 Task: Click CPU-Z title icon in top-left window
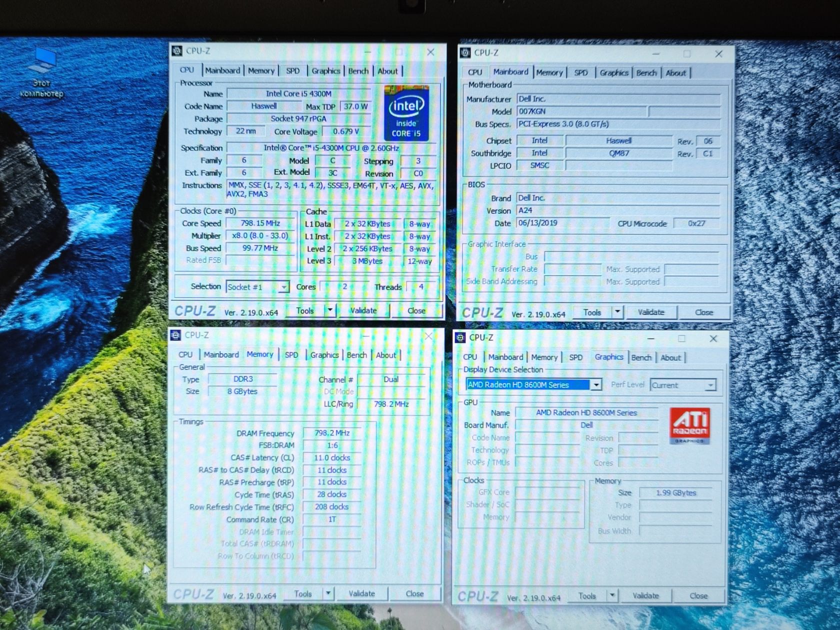pos(177,50)
